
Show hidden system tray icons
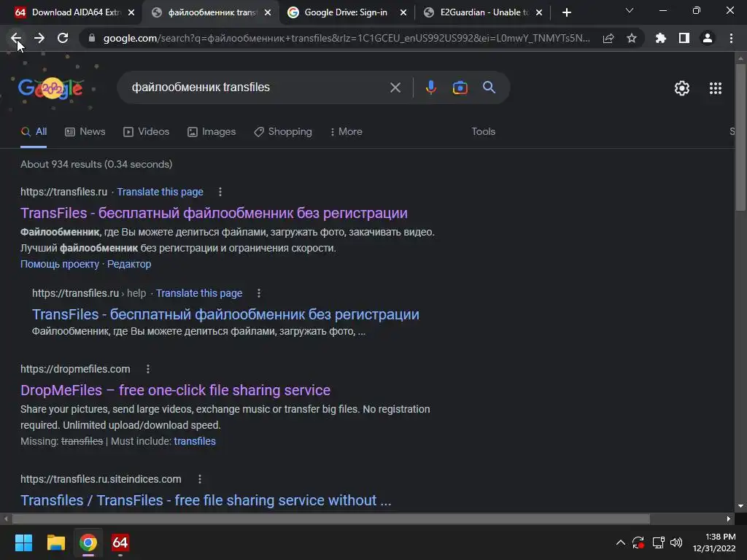(x=621, y=542)
